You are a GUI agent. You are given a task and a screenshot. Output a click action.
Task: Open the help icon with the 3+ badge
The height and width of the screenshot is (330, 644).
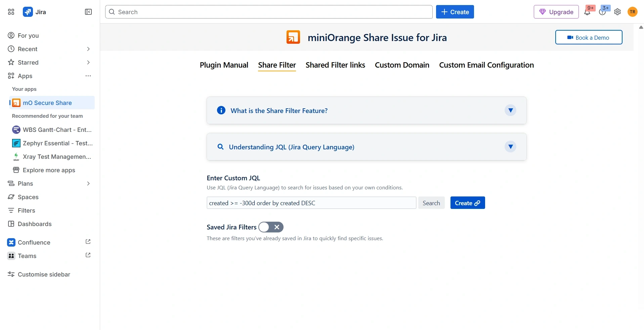(602, 12)
